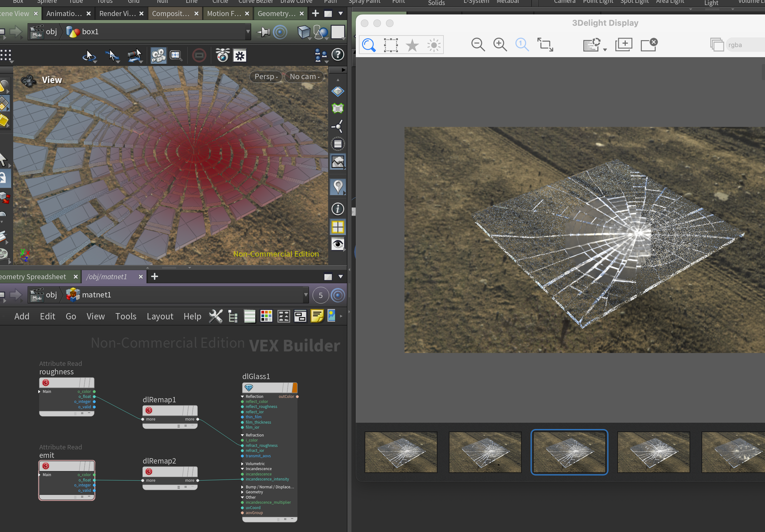Select the rectangular crop region tool
Screen dimensions: 765x532
point(390,45)
